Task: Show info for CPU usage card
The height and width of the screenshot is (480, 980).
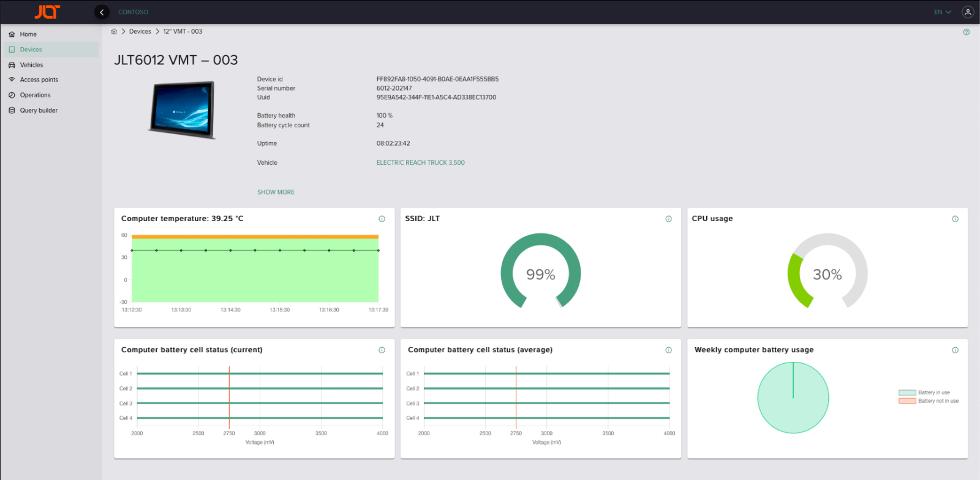Action: click(955, 219)
